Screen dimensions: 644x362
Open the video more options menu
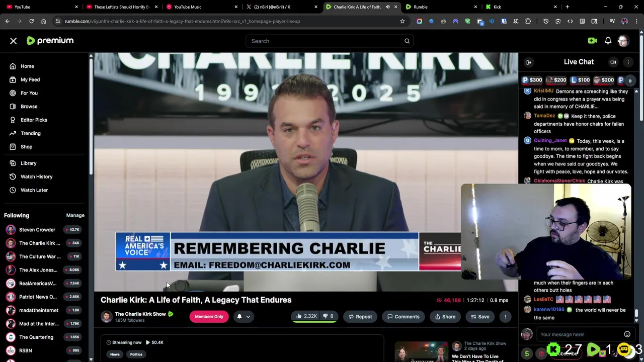coord(505,317)
